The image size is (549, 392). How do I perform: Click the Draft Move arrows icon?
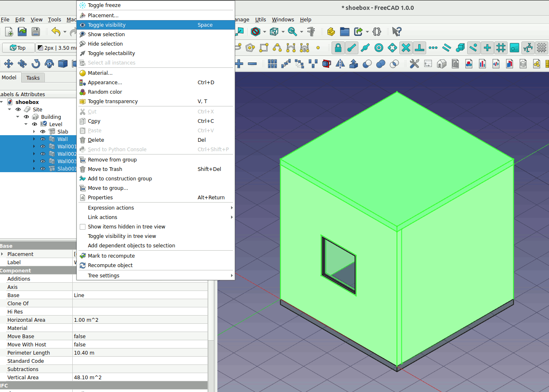pos(9,64)
